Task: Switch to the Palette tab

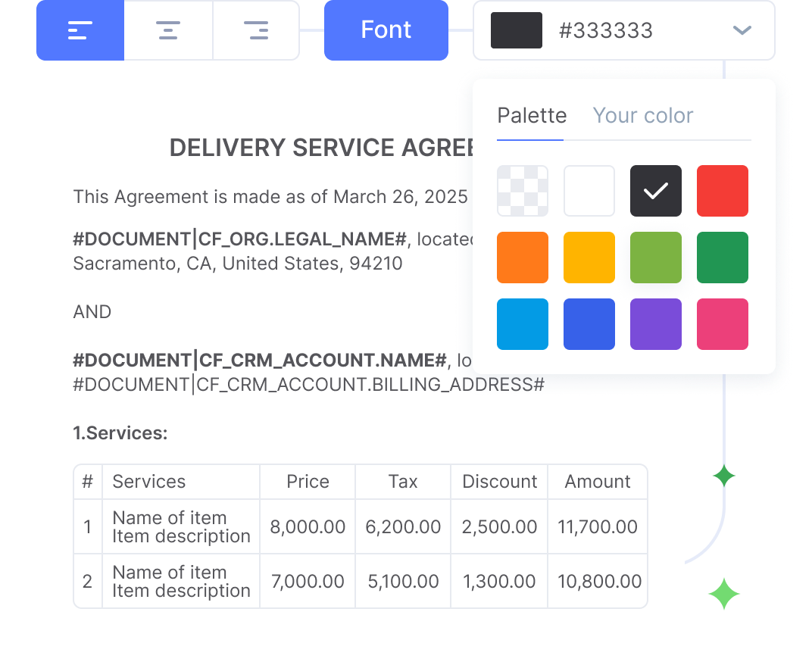Action: coord(532,116)
